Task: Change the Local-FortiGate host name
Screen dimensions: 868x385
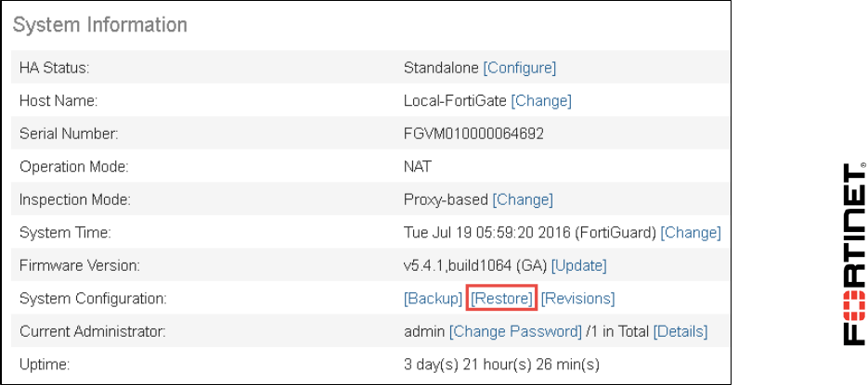Action: tap(541, 101)
